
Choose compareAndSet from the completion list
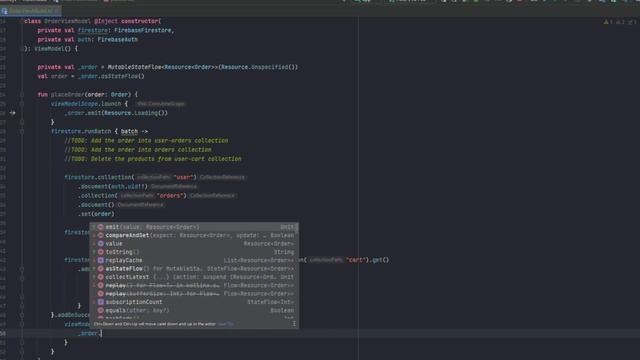pyautogui.click(x=193, y=236)
